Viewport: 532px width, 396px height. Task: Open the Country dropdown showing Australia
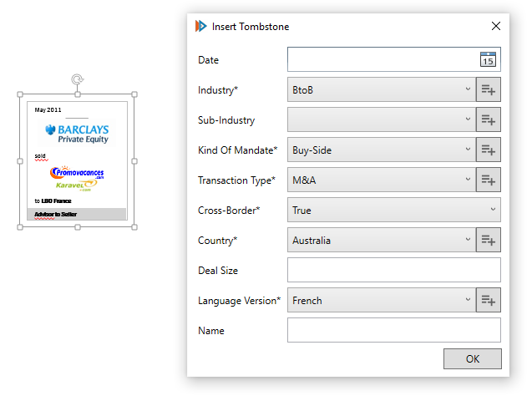point(381,240)
